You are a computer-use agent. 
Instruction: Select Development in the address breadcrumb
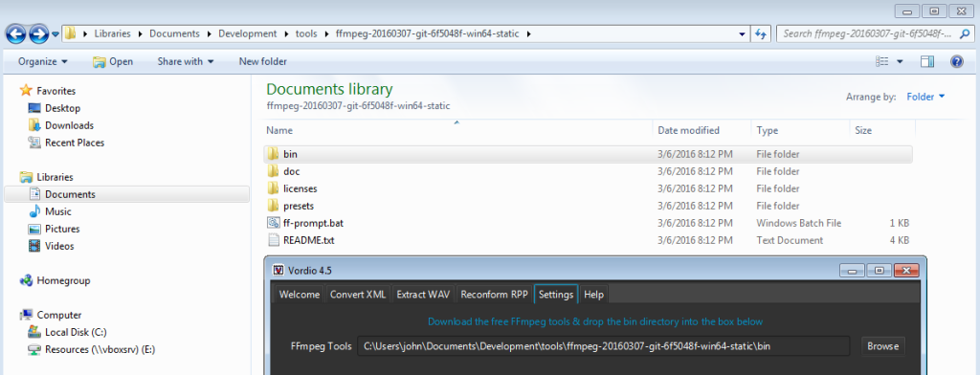[248, 33]
